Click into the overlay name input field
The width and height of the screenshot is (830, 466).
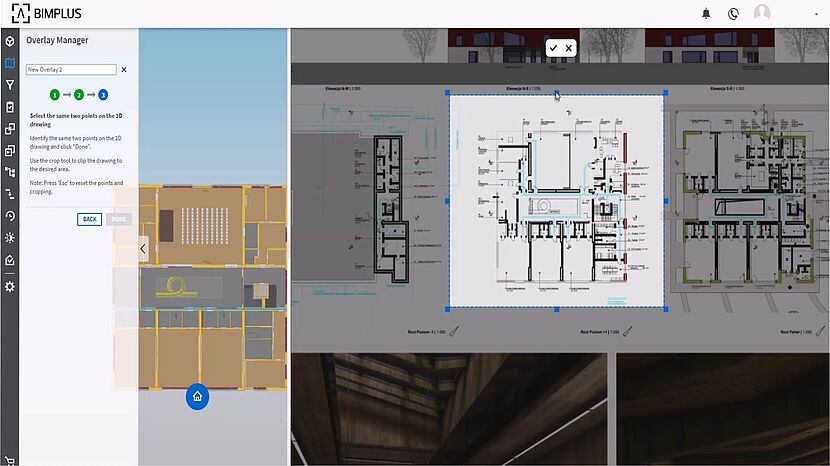tap(71, 70)
